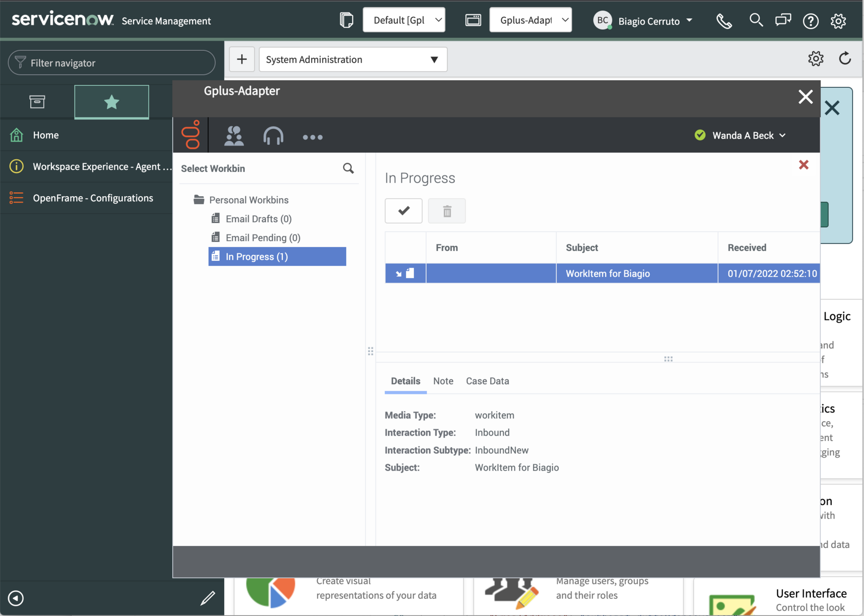The height and width of the screenshot is (616, 864).
Task: Click the BC user avatar
Action: pos(602,20)
